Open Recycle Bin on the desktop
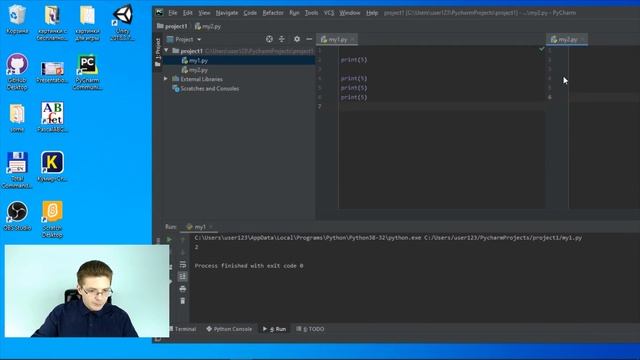The height and width of the screenshot is (360, 640). click(17, 19)
